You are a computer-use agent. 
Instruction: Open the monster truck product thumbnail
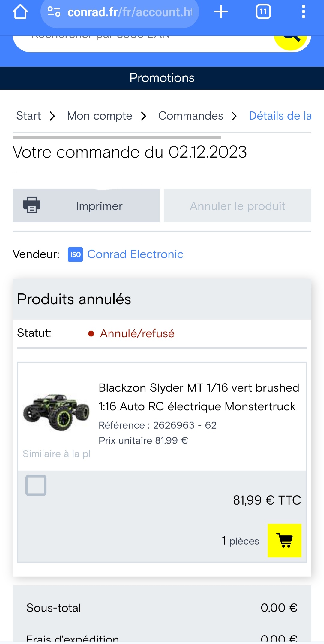tap(56, 412)
